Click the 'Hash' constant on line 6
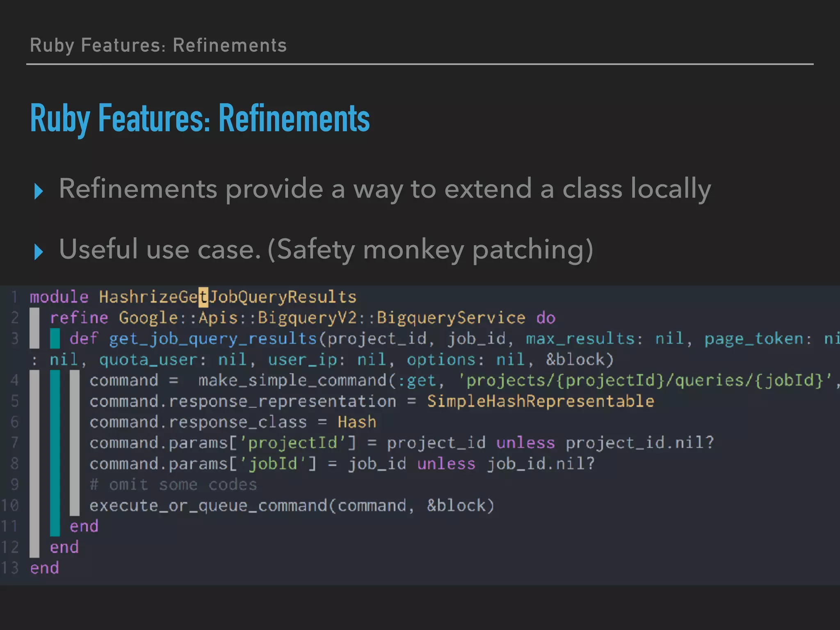This screenshot has height=630, width=840. [356, 422]
